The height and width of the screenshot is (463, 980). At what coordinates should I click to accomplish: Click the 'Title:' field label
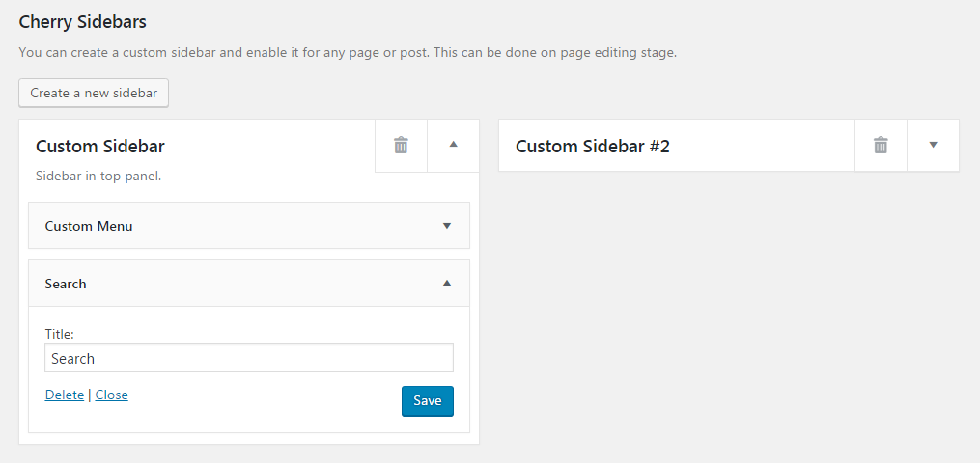point(60,334)
